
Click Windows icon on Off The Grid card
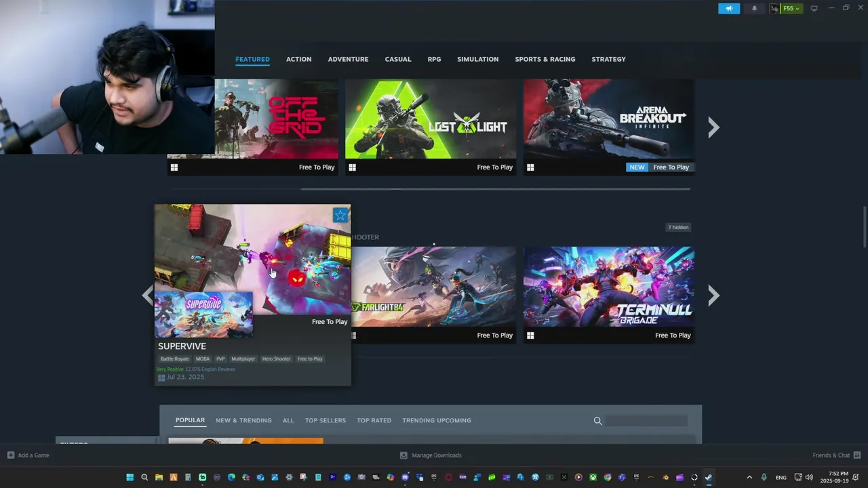click(174, 167)
